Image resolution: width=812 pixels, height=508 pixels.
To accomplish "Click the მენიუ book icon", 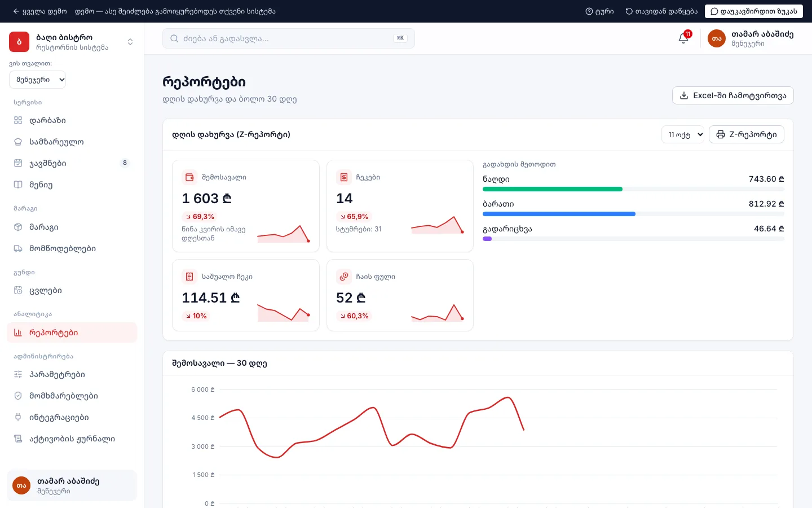I will pyautogui.click(x=18, y=185).
